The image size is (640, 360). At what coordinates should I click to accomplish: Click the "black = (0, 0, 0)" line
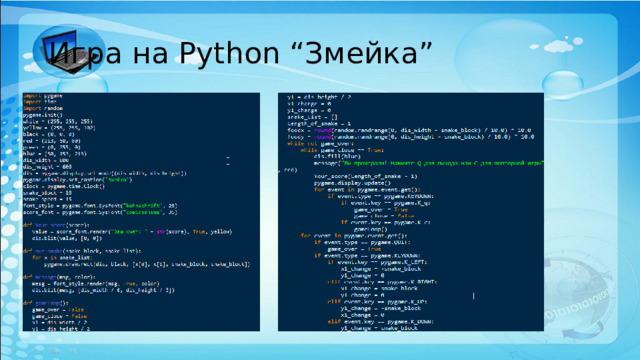tap(49, 134)
